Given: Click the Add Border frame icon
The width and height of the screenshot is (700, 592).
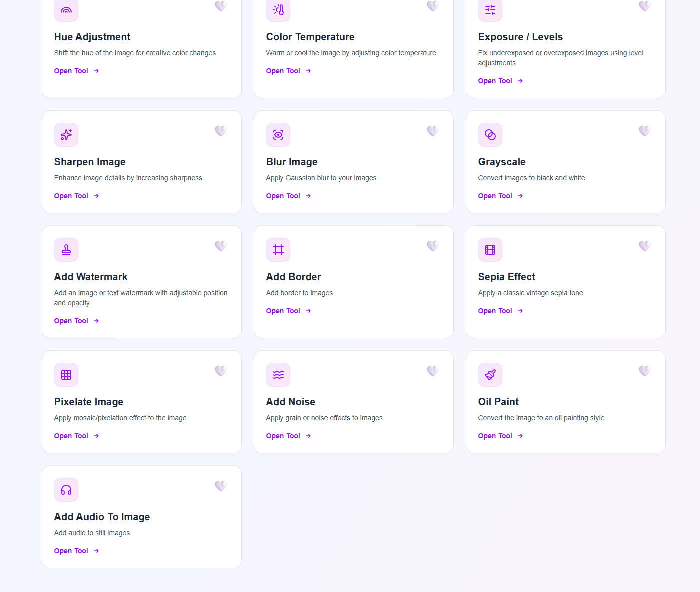Looking at the screenshot, I should click(278, 250).
